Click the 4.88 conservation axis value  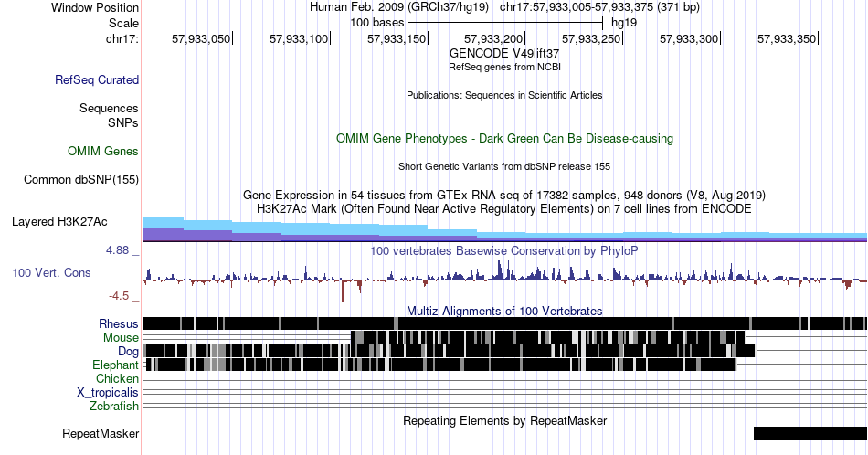(117, 250)
